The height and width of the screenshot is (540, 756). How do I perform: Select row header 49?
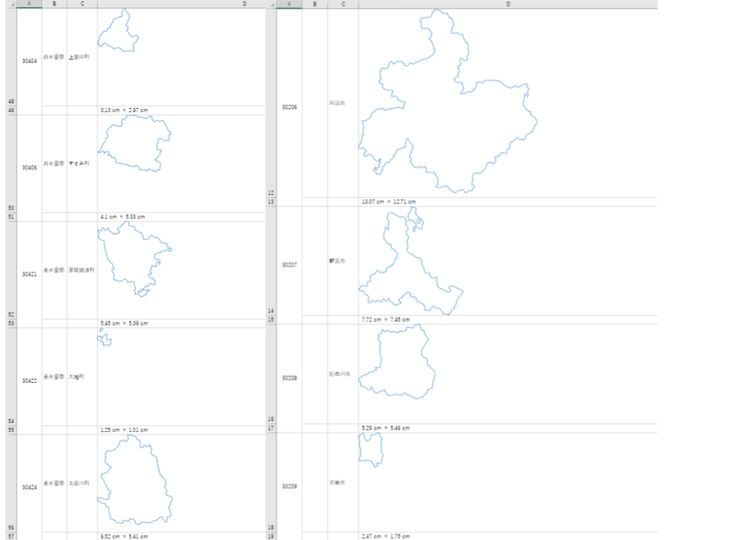tap(11, 110)
